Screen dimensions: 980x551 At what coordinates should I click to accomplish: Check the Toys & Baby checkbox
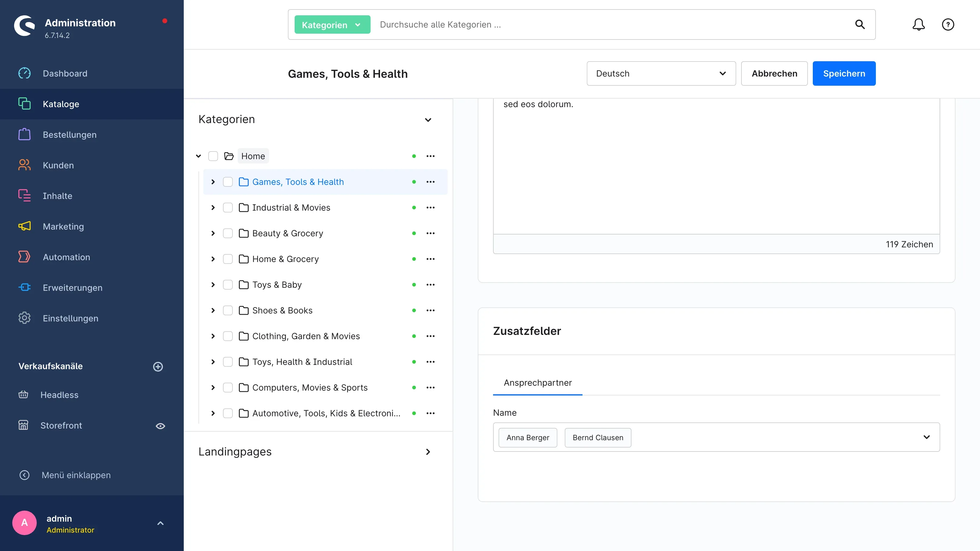[228, 285]
